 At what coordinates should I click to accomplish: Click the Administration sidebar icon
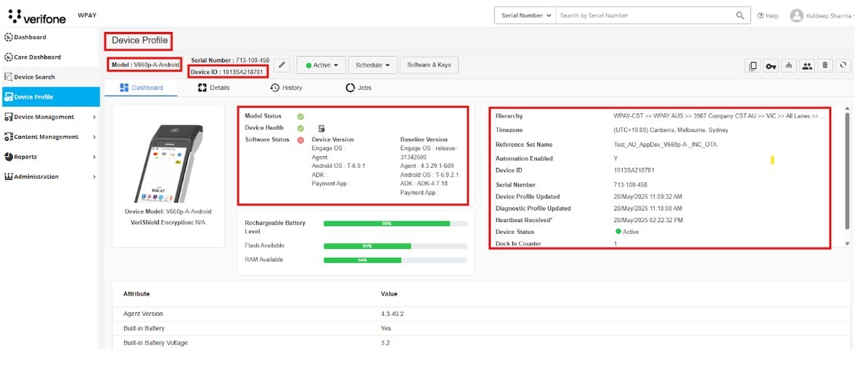pyautogui.click(x=8, y=176)
